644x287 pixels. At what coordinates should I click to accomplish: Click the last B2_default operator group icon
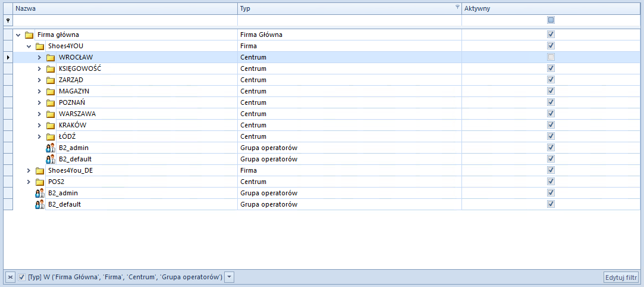click(39, 204)
